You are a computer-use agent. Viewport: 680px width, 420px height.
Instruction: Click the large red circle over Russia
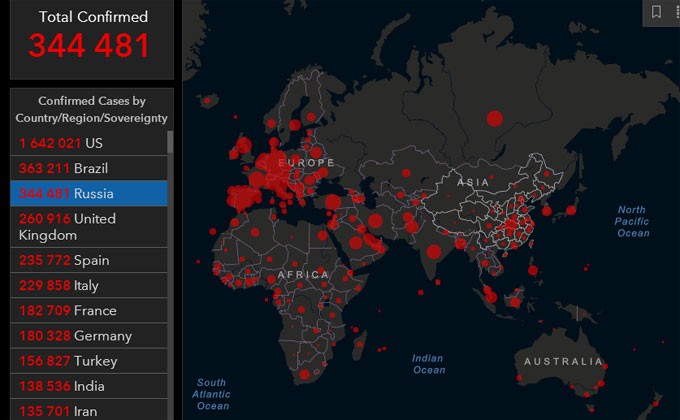[x=494, y=118]
